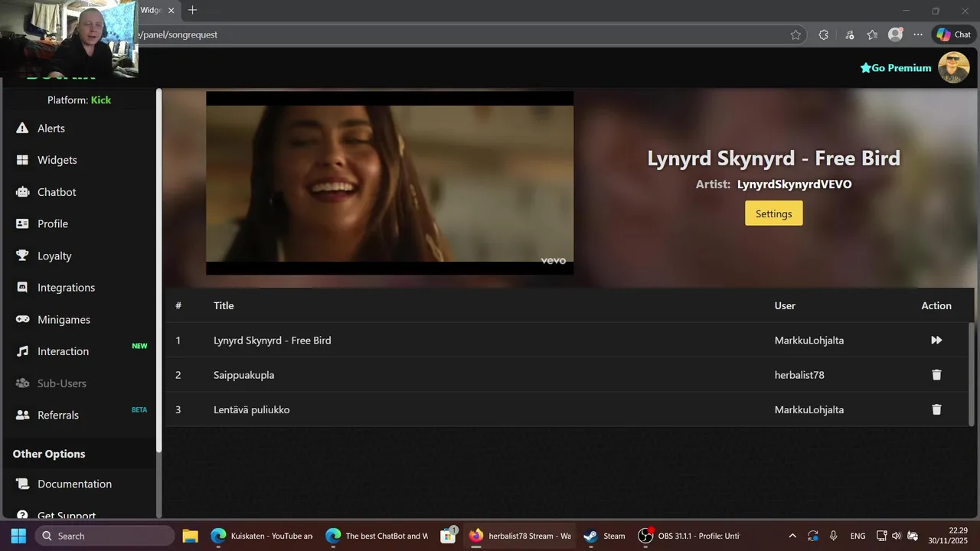Open the volume tray icon

897,536
